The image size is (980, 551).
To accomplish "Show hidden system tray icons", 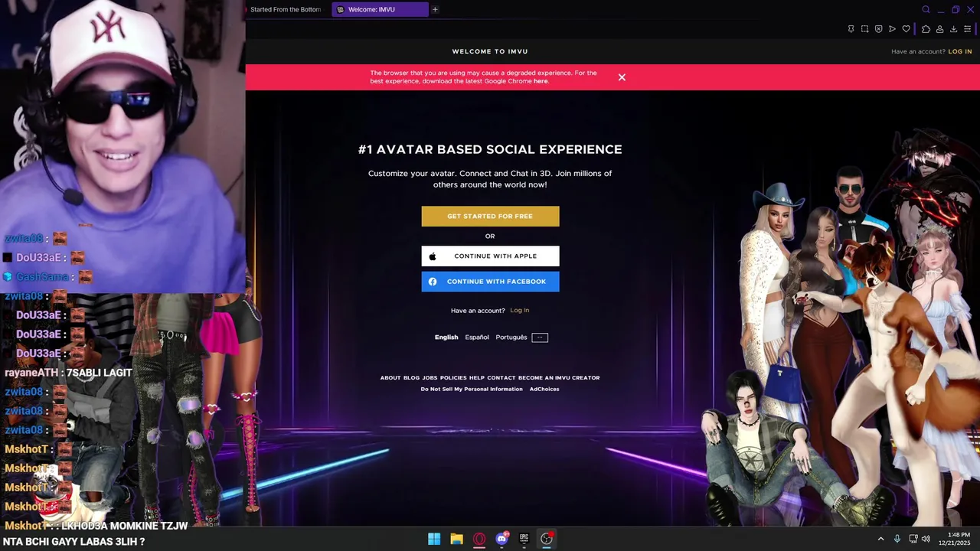I will tap(880, 539).
